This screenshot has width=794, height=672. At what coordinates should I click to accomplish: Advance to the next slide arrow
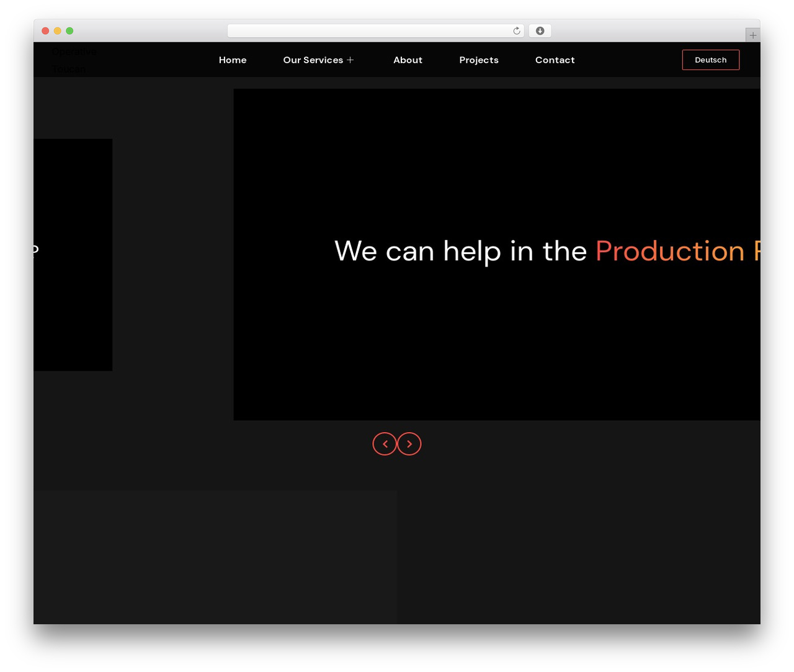(409, 444)
